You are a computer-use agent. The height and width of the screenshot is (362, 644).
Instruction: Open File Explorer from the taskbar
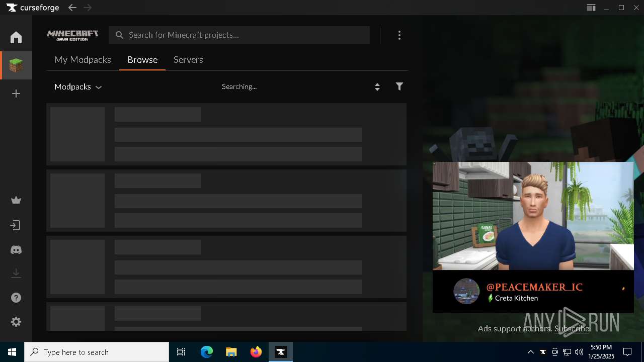click(231, 352)
